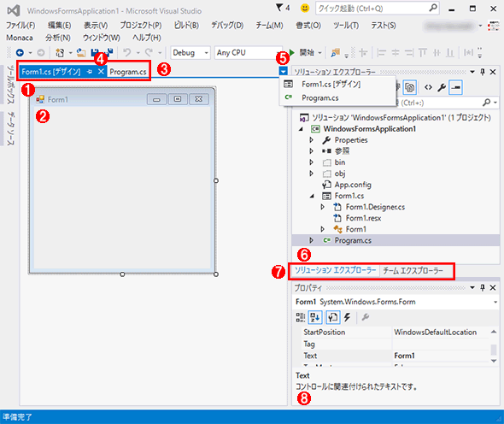Click the Align to Grid icon
The width and height of the screenshot is (504, 424).
[363, 53]
